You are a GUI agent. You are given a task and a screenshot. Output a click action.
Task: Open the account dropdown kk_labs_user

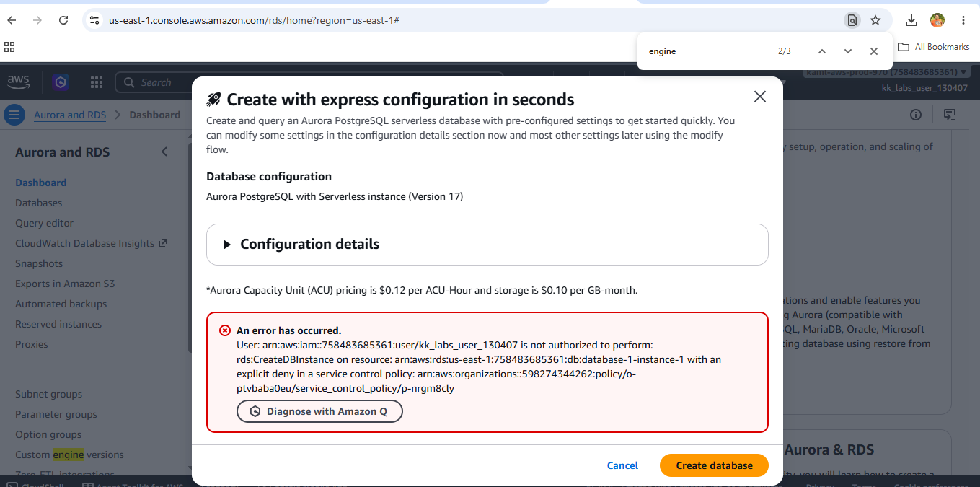[x=924, y=87]
